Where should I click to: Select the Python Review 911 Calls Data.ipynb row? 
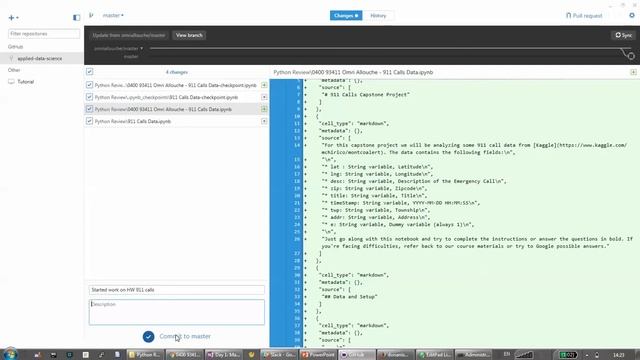(176, 121)
